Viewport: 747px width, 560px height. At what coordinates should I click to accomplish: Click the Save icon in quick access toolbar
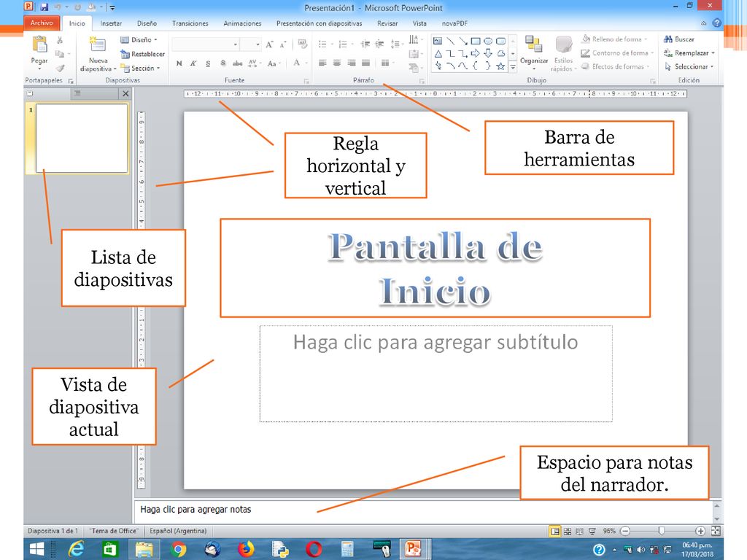click(x=44, y=7)
